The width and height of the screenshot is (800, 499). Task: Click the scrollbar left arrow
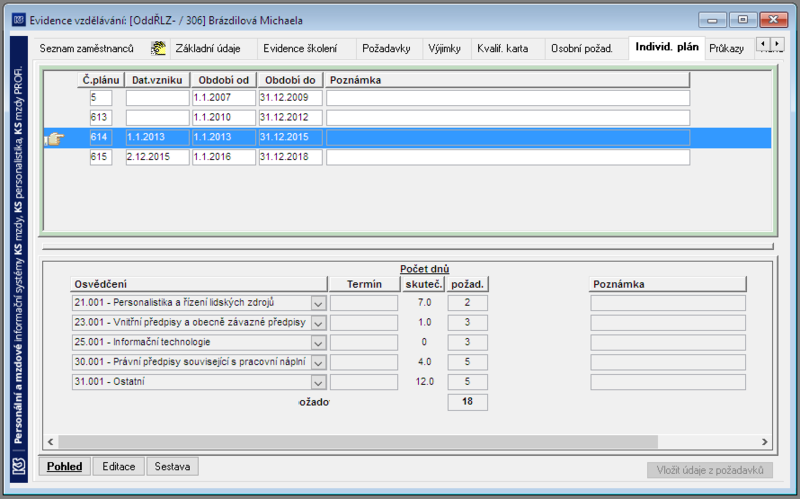coord(51,442)
